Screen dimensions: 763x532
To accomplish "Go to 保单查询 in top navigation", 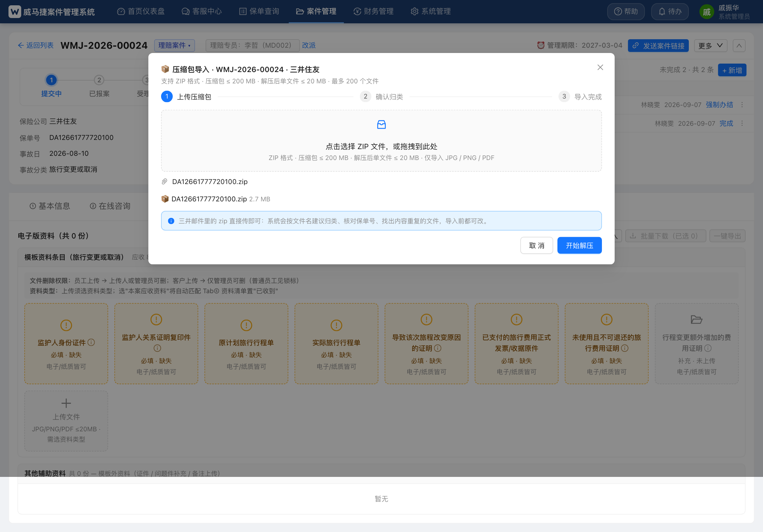I will [x=259, y=12].
